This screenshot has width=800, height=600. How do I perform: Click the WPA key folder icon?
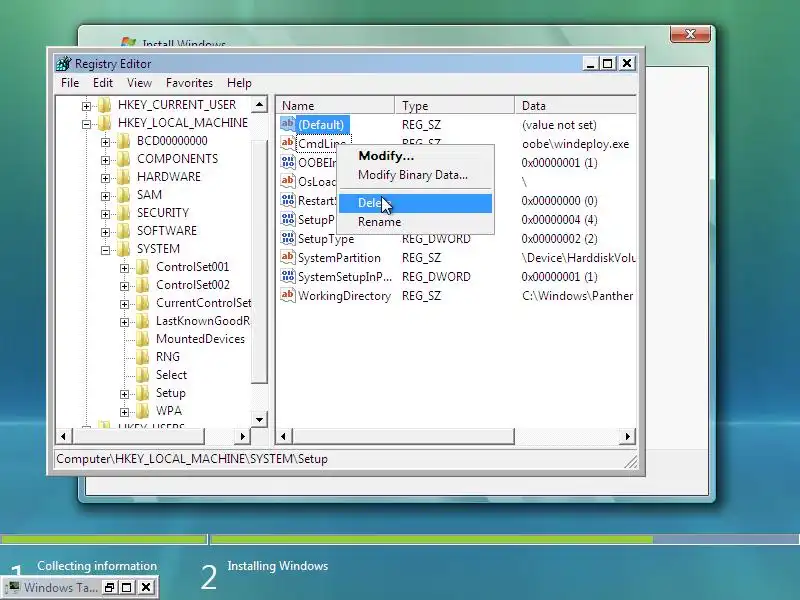tap(143, 411)
